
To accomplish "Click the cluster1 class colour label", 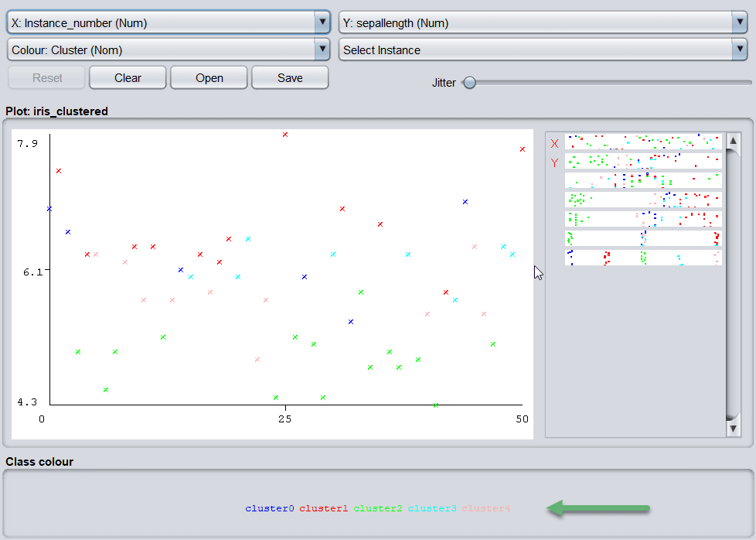I will pyautogui.click(x=324, y=508).
